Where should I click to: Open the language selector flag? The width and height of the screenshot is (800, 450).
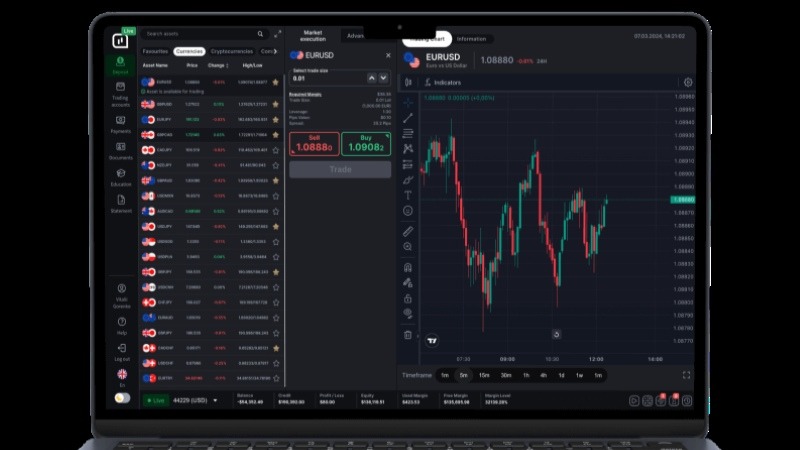coord(121,374)
